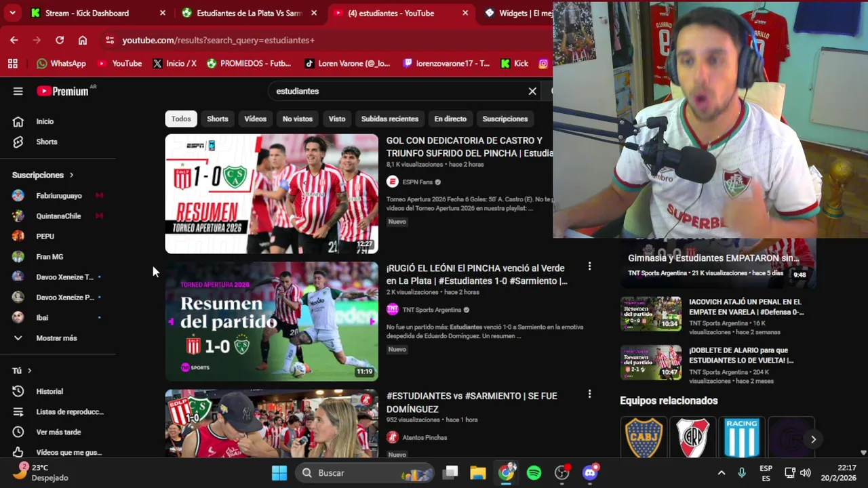Open Inicio home icon in sidebar
The image size is (868, 488).
[18, 121]
